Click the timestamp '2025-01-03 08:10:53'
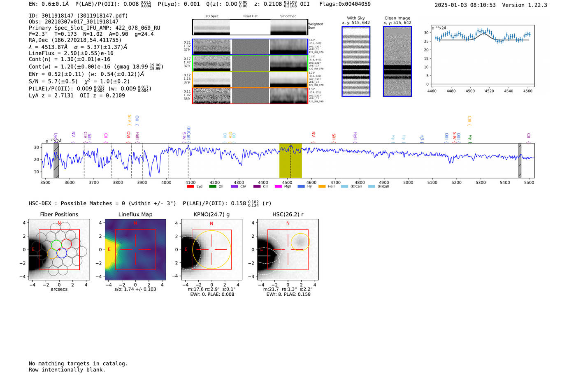Image resolution: width=576 pixels, height=392 pixels. click(465, 5)
